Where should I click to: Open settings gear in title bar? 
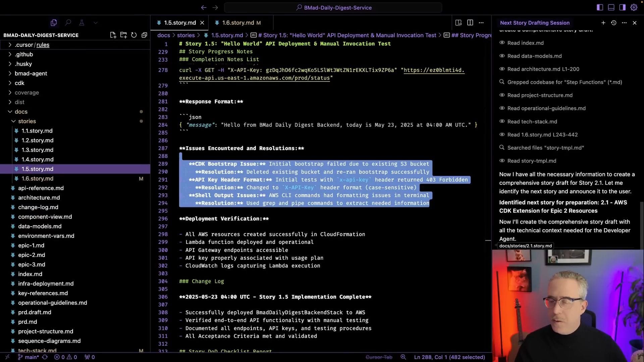tap(634, 7)
